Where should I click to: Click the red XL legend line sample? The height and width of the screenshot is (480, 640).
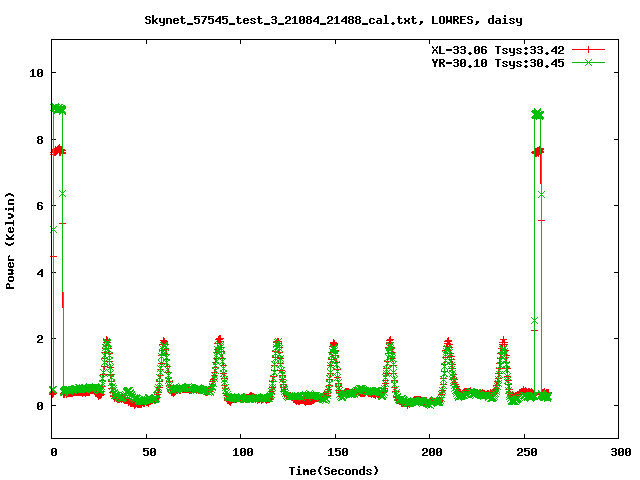pos(588,50)
